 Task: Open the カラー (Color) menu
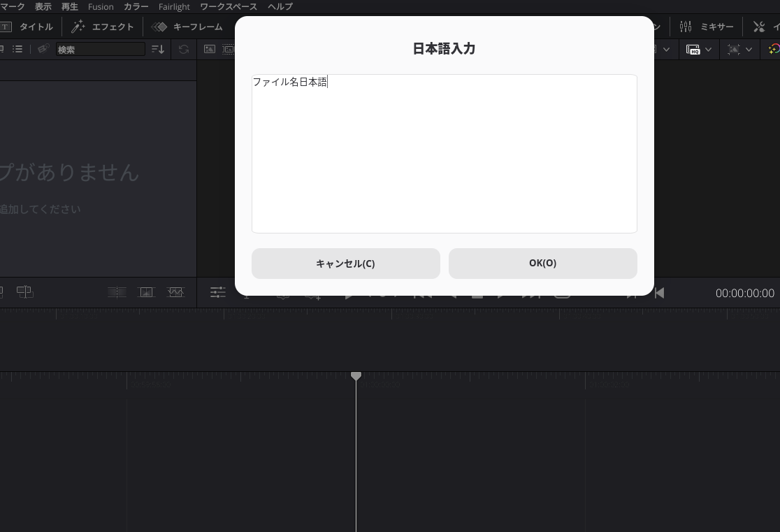[136, 6]
